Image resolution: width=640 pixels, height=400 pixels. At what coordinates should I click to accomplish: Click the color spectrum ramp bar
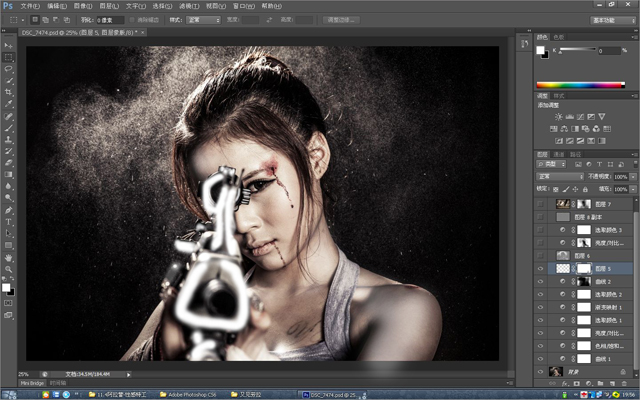pyautogui.click(x=581, y=84)
